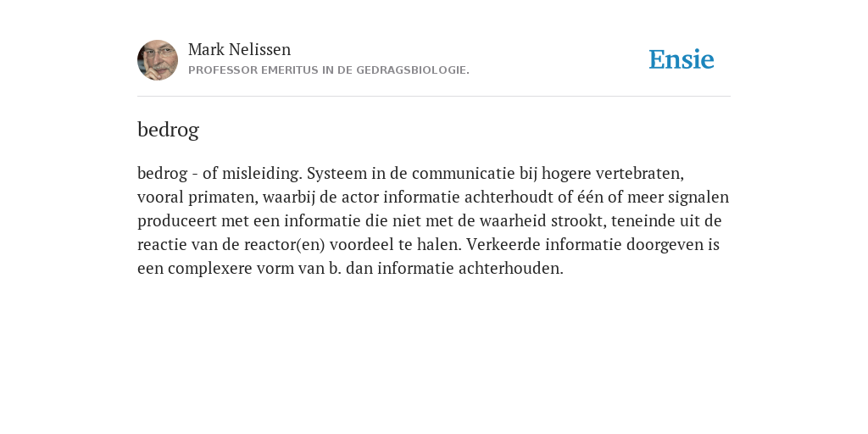Click the word 'teneinde' in the paragraph
Screen dimensions: 868x434
tap(643, 221)
